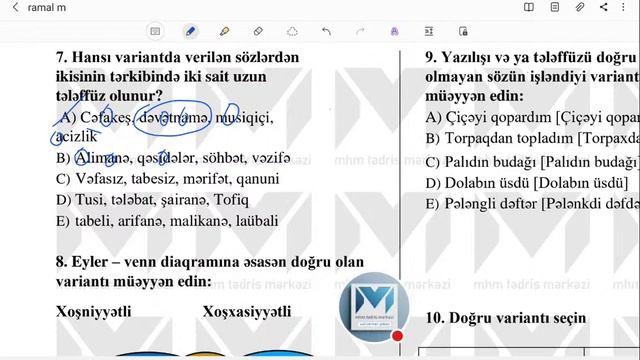Open reading mode book icon in top bar

(529, 7)
